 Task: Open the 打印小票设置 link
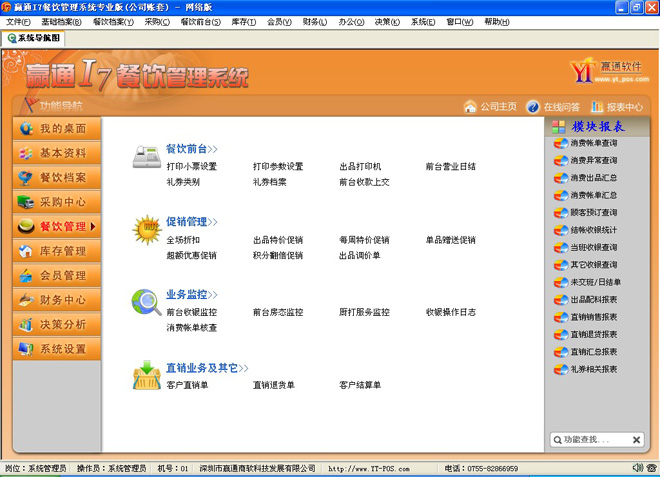click(x=191, y=167)
